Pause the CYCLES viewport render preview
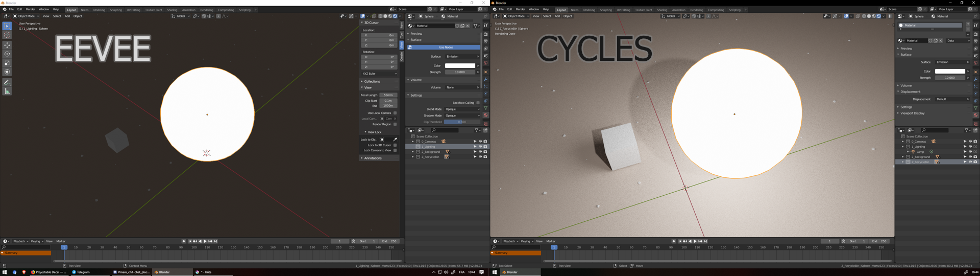This screenshot has width=980, height=276. coord(890,16)
